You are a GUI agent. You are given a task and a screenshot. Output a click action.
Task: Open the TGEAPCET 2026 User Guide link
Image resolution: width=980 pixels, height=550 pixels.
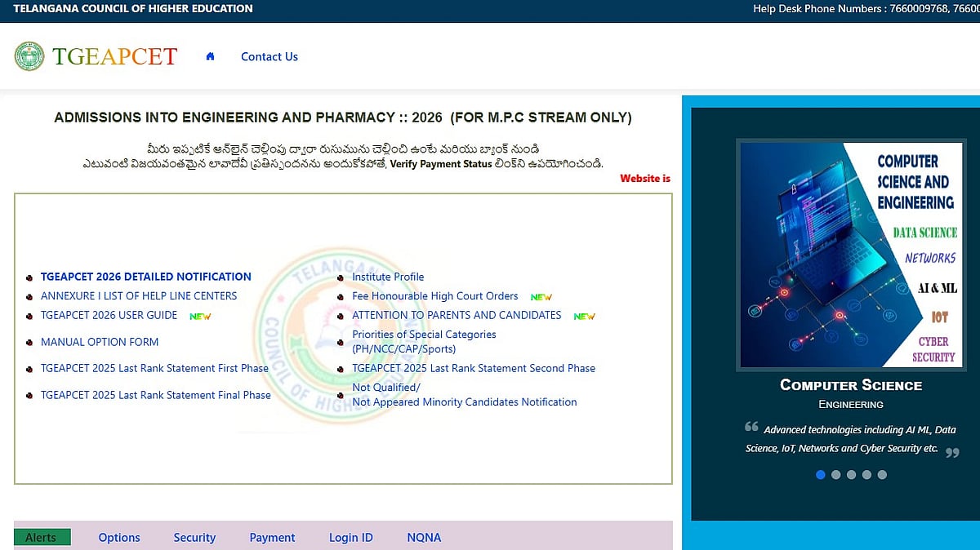(x=109, y=315)
